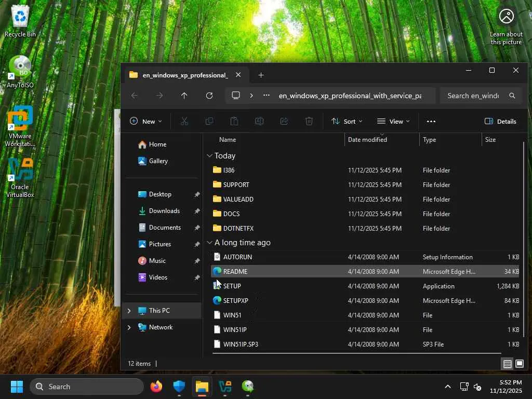Click the address bar ellipsis for hidden path
532x399 pixels.
[267, 96]
